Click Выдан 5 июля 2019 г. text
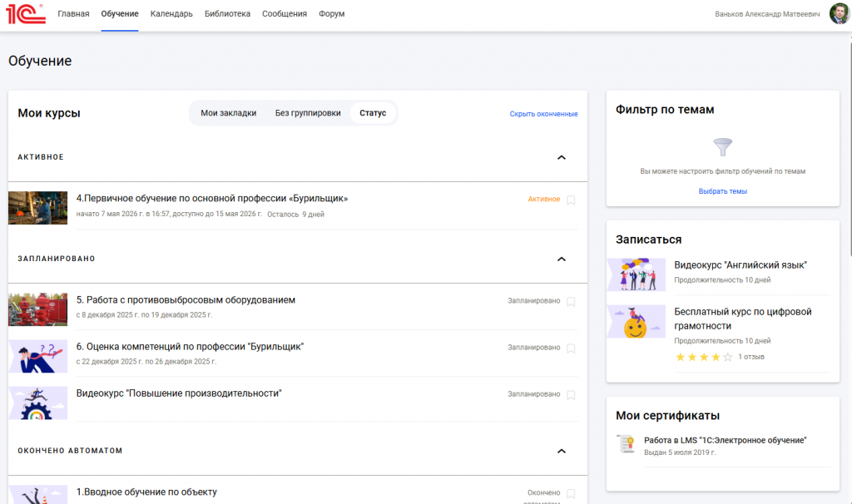 pos(680,452)
